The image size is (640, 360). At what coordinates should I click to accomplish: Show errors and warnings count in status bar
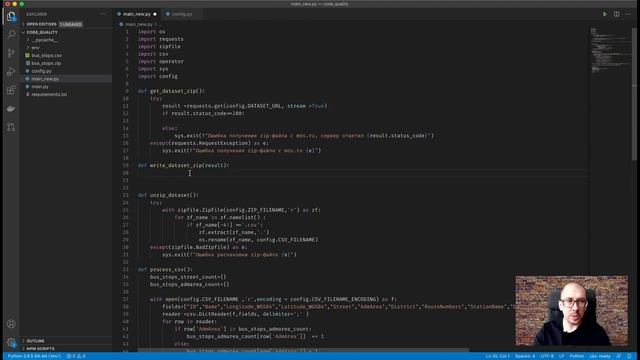coord(76,356)
